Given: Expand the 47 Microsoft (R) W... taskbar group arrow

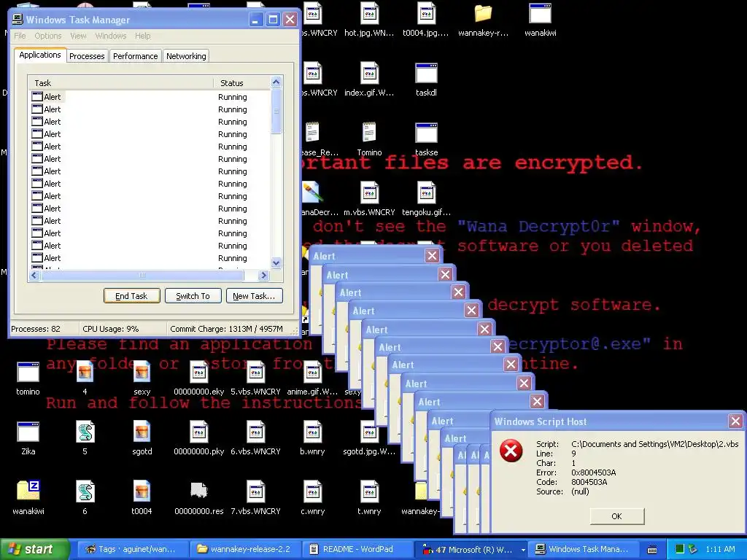Looking at the screenshot, I should pyautogui.click(x=523, y=550).
